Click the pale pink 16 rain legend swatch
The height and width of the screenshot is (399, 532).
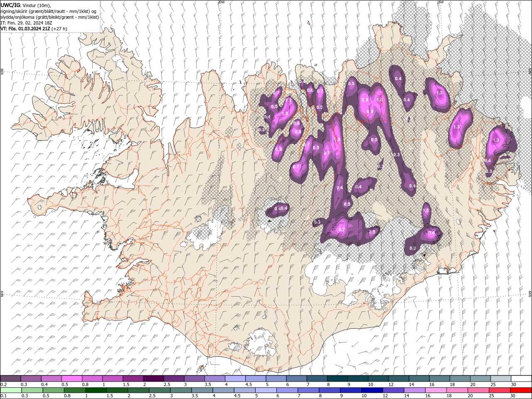pyautogui.click(x=436, y=390)
